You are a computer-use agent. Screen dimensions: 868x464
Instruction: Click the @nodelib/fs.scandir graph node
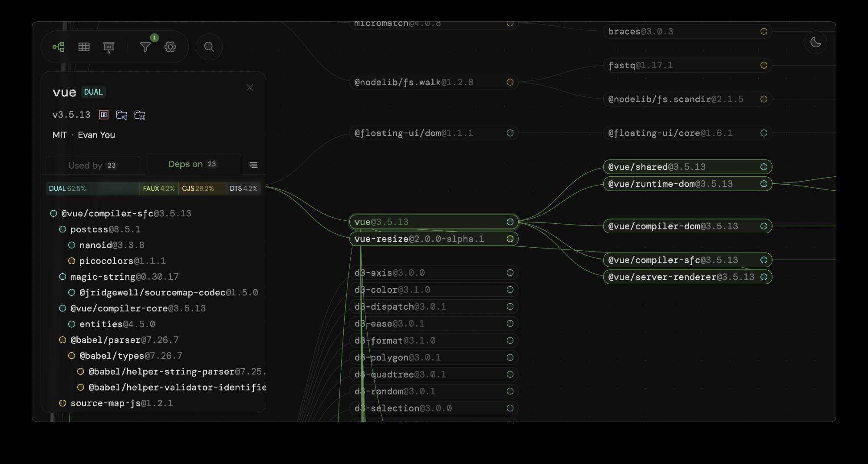[x=687, y=99]
